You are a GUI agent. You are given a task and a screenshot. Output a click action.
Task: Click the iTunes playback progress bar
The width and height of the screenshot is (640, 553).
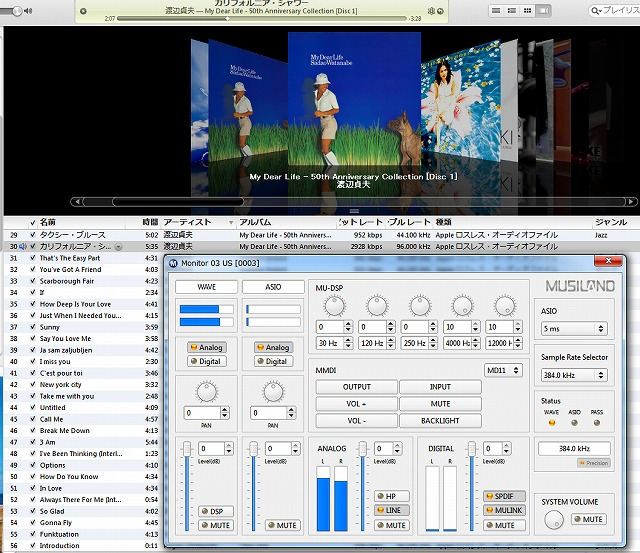(x=262, y=18)
